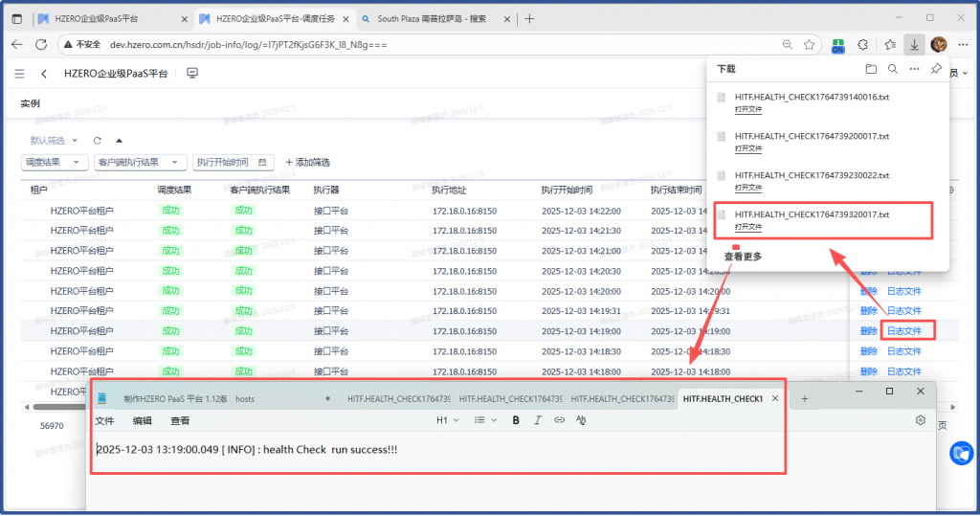Expand the 调度结果 filter dropdown
This screenshot has width=980, height=516.
pos(55,163)
